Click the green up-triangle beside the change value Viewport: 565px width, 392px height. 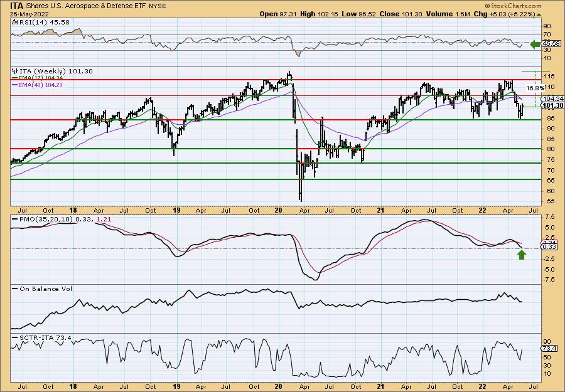click(539, 14)
